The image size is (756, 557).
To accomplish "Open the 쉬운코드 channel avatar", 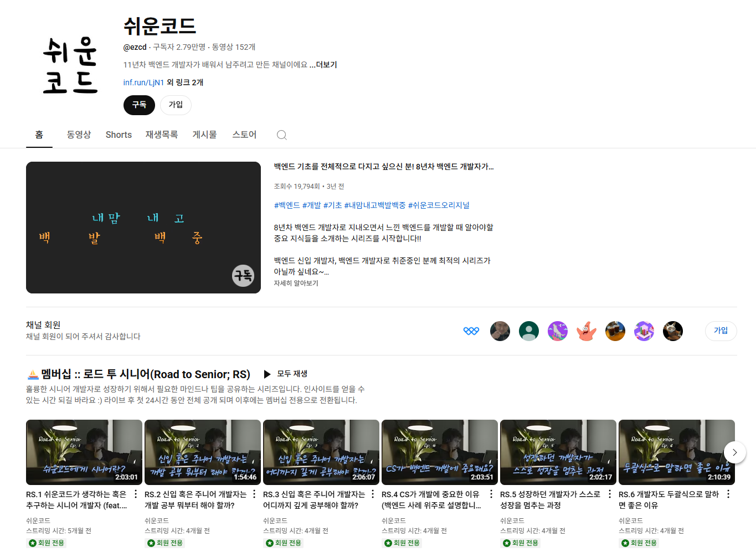I will 70,65.
